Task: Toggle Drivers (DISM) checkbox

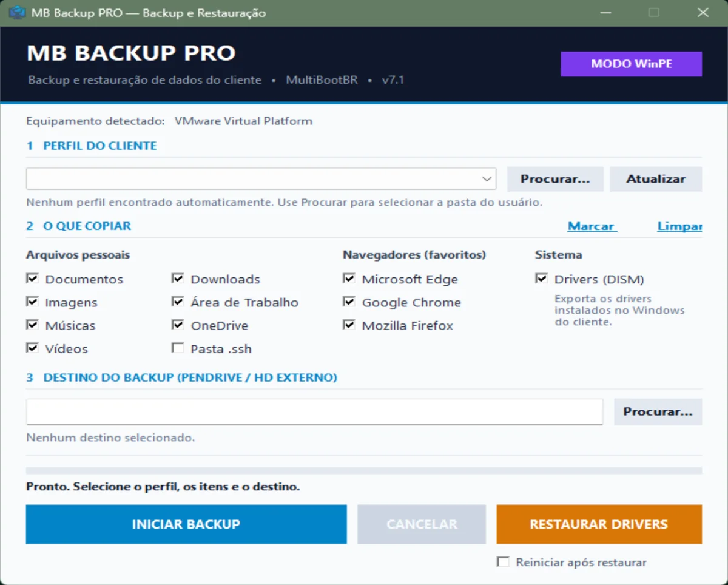Action: point(541,279)
